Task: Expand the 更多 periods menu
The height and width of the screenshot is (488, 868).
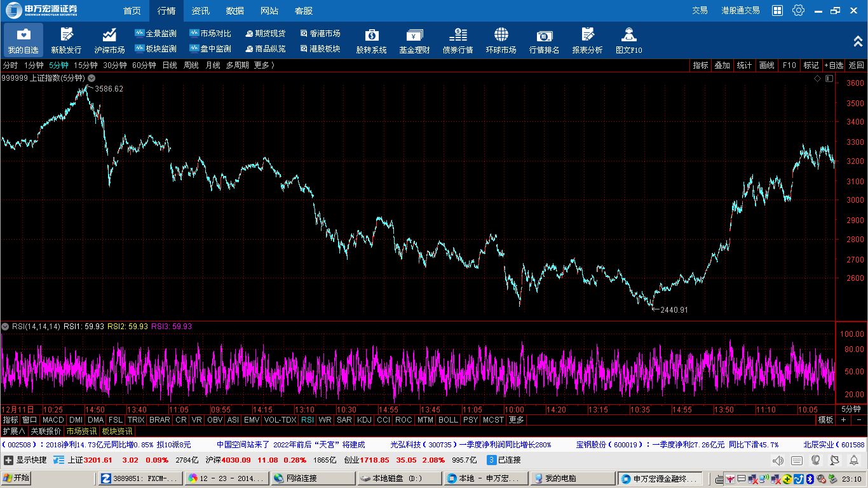Action: coord(264,65)
